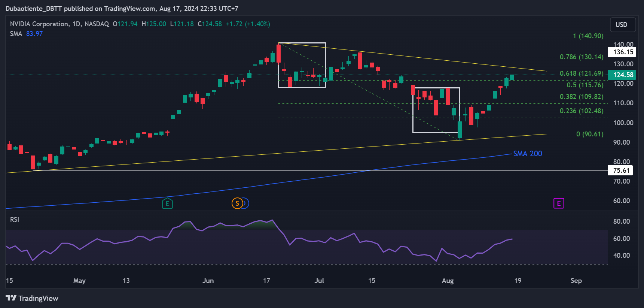Image resolution: width=644 pixels, height=308 pixels.
Task: Click the 75.61 horizontal line price label
Action: pyautogui.click(x=621, y=170)
